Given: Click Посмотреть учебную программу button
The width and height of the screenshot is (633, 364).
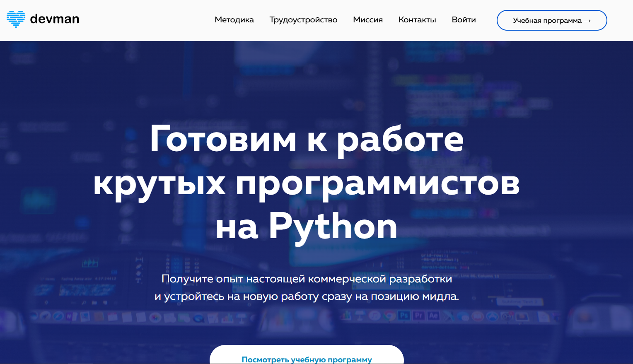Looking at the screenshot, I should pos(307,355).
